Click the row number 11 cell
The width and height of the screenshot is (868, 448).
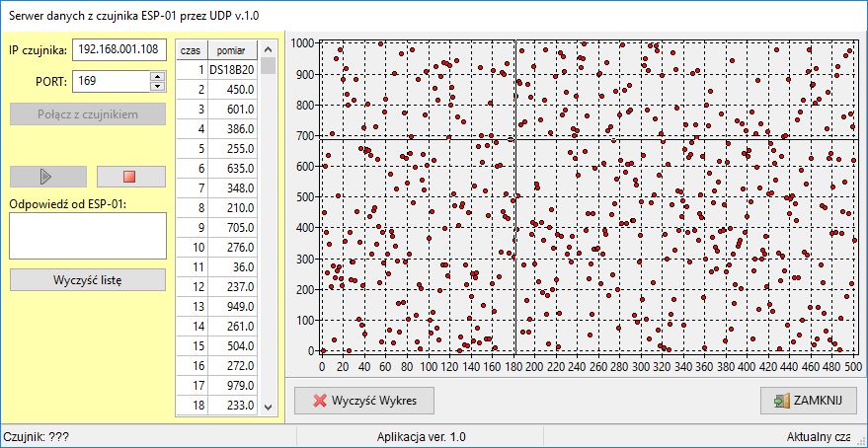[x=192, y=267]
